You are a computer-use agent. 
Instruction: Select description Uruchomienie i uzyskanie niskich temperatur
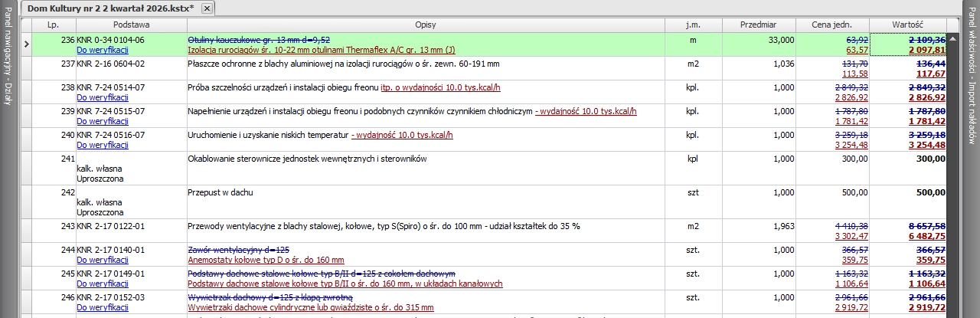coord(321,135)
